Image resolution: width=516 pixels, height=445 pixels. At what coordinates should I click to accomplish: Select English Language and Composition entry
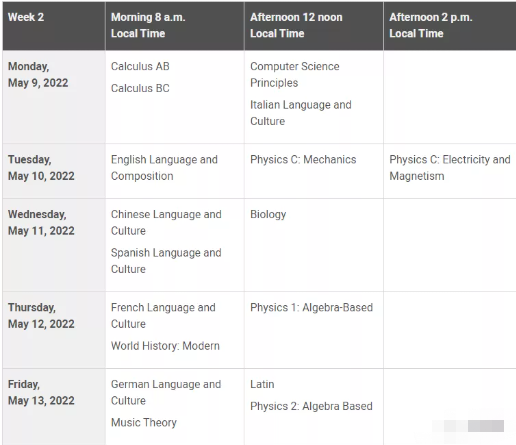[x=164, y=168]
